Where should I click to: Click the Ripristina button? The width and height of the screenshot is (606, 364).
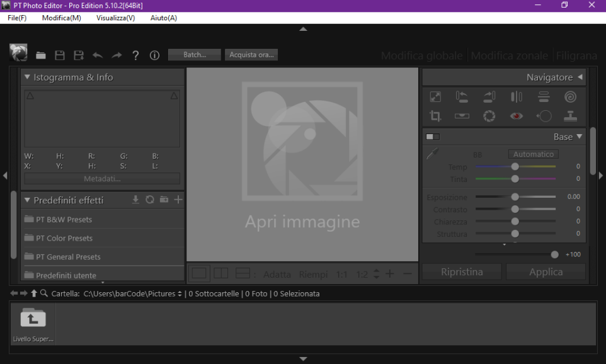(462, 271)
